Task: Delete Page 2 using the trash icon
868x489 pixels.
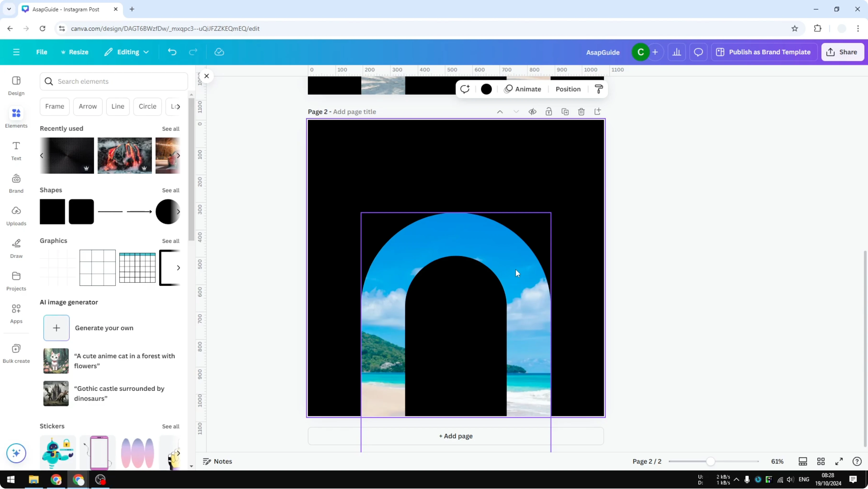Action: pyautogui.click(x=582, y=111)
